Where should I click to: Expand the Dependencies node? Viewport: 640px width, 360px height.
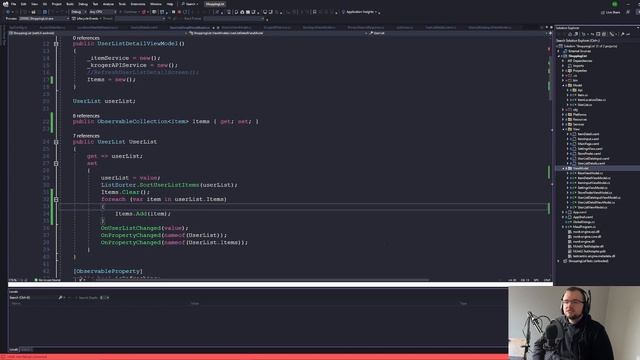pos(563,61)
